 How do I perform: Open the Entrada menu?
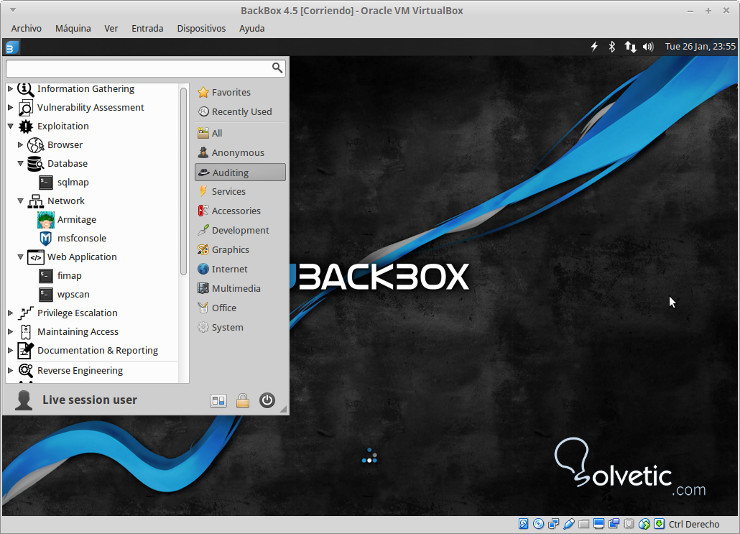coord(147,28)
